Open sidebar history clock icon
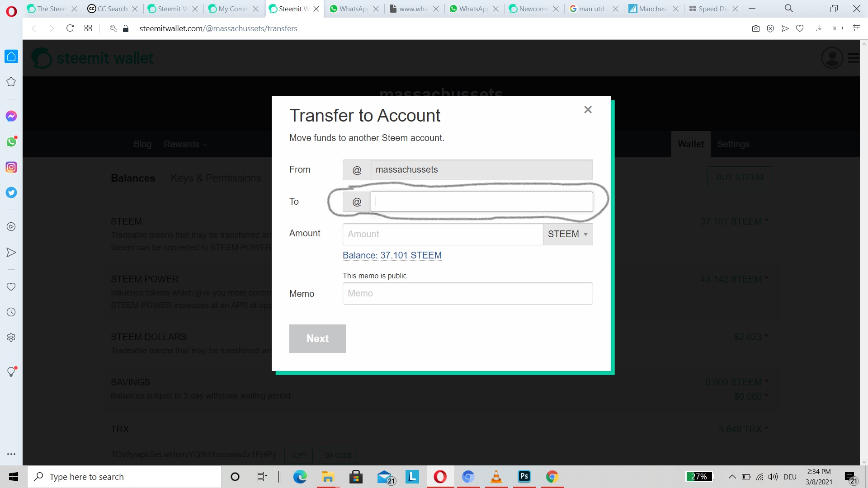This screenshot has width=868, height=488. pyautogui.click(x=11, y=312)
